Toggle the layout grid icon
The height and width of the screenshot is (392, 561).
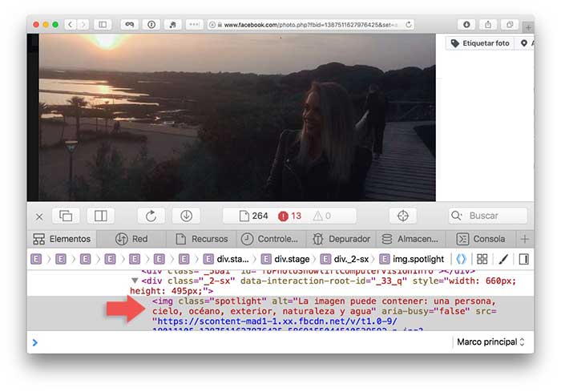[482, 259]
